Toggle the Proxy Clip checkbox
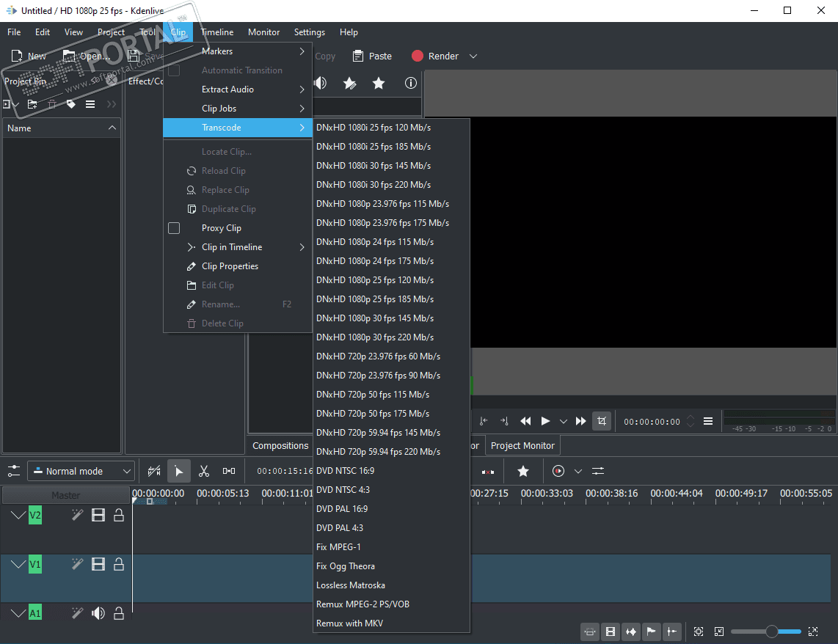Viewport: 838px width, 644px height. (x=174, y=228)
